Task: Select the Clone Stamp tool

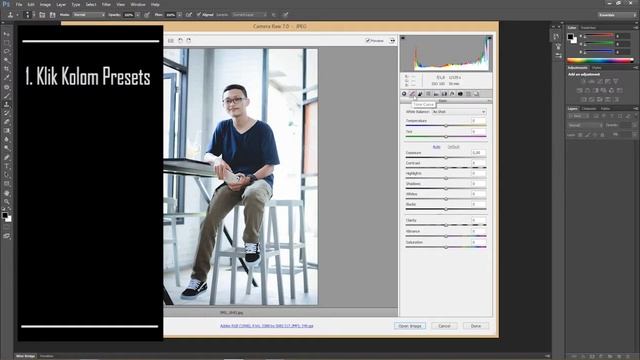Action: pyautogui.click(x=7, y=105)
